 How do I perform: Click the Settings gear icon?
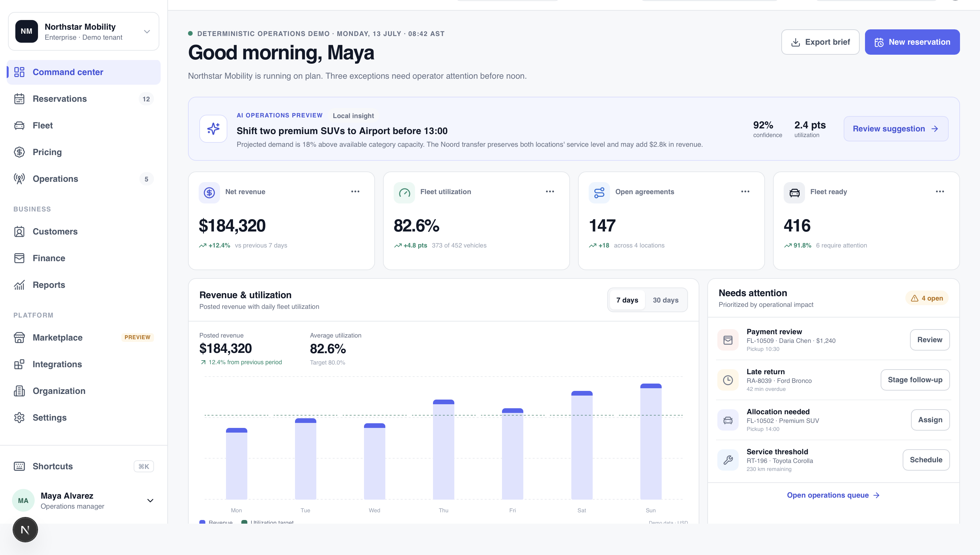(19, 417)
